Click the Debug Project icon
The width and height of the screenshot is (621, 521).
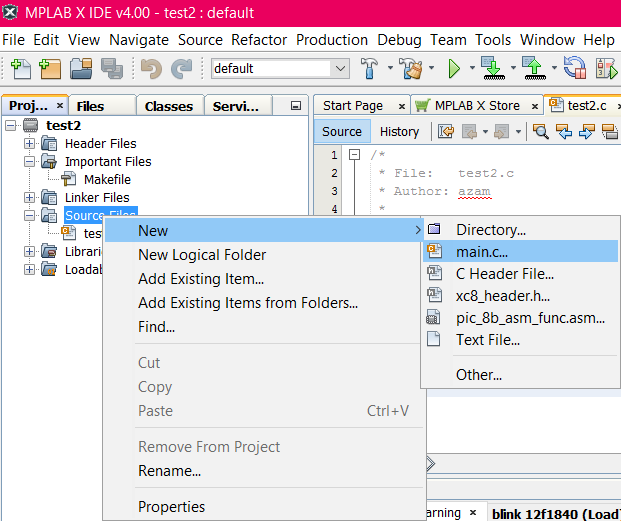(607, 68)
